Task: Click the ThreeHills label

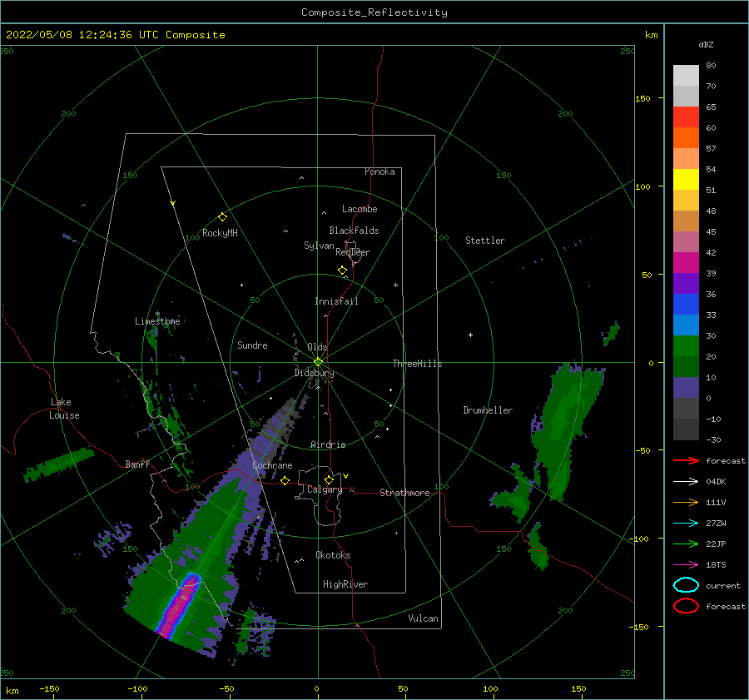Action: point(417,364)
